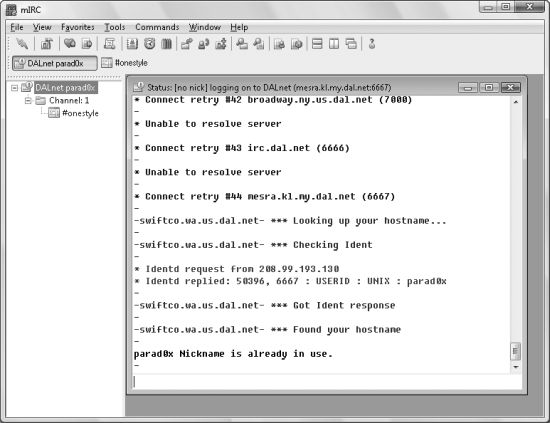Open the Log Files toolbar icon

pos(259,44)
